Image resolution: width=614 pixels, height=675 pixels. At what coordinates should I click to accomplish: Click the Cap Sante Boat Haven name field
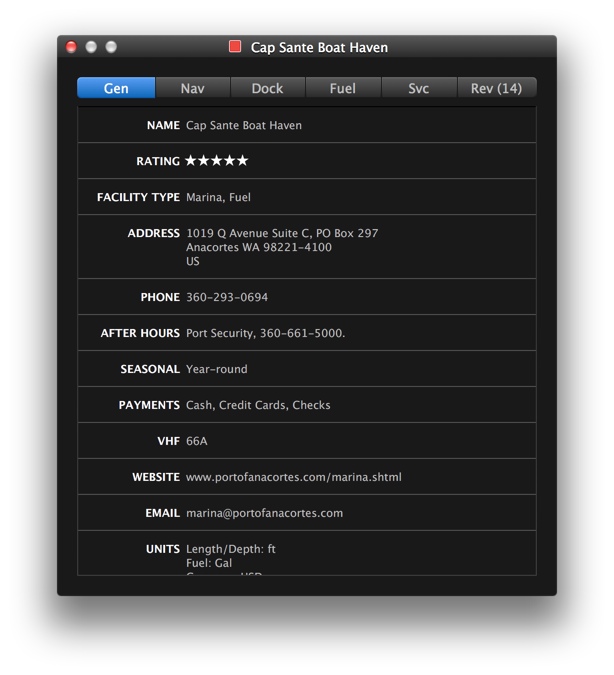pos(243,125)
